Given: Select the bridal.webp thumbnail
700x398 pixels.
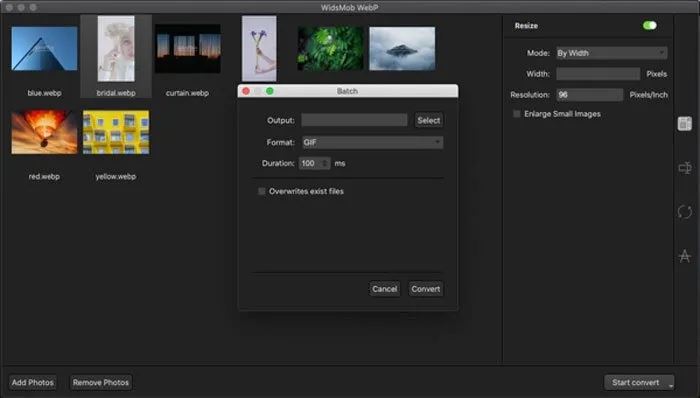Looking at the screenshot, I should (116, 49).
